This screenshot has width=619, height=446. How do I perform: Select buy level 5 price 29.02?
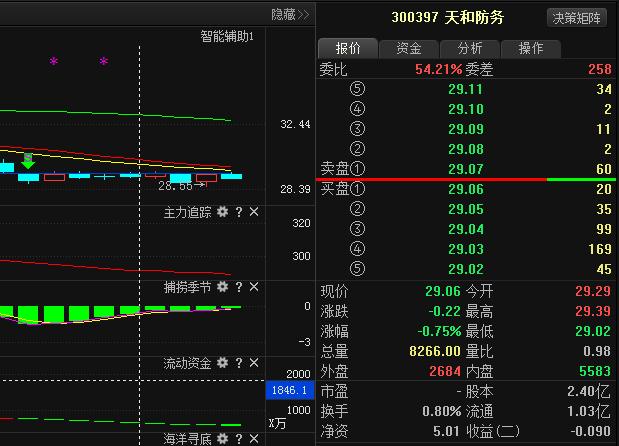465,270
